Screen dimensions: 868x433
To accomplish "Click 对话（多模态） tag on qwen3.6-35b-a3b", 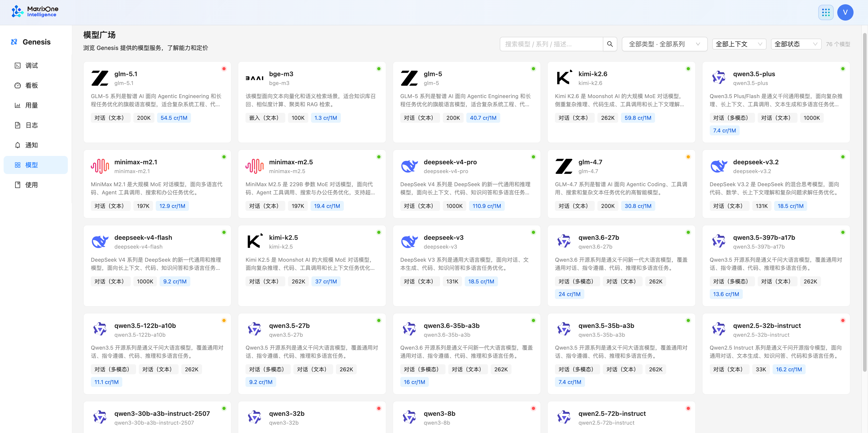I will (422, 369).
